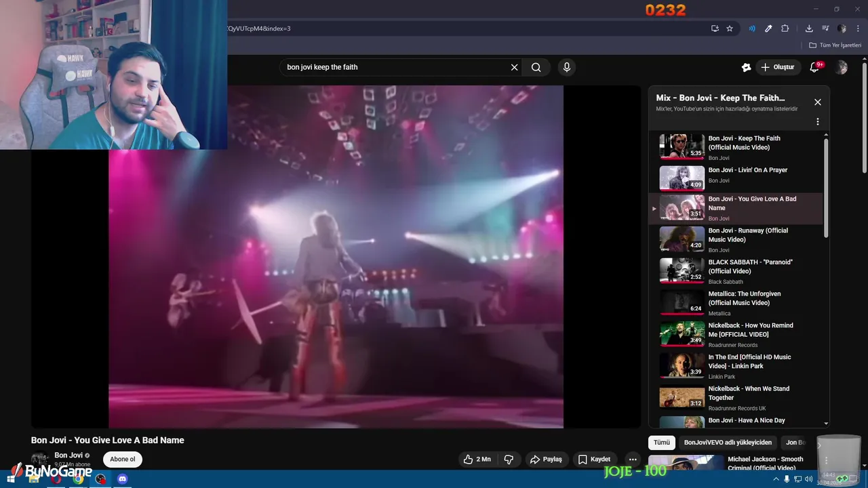This screenshot has width=868, height=488.
Task: Click the search magnifier button
Action: (536, 67)
